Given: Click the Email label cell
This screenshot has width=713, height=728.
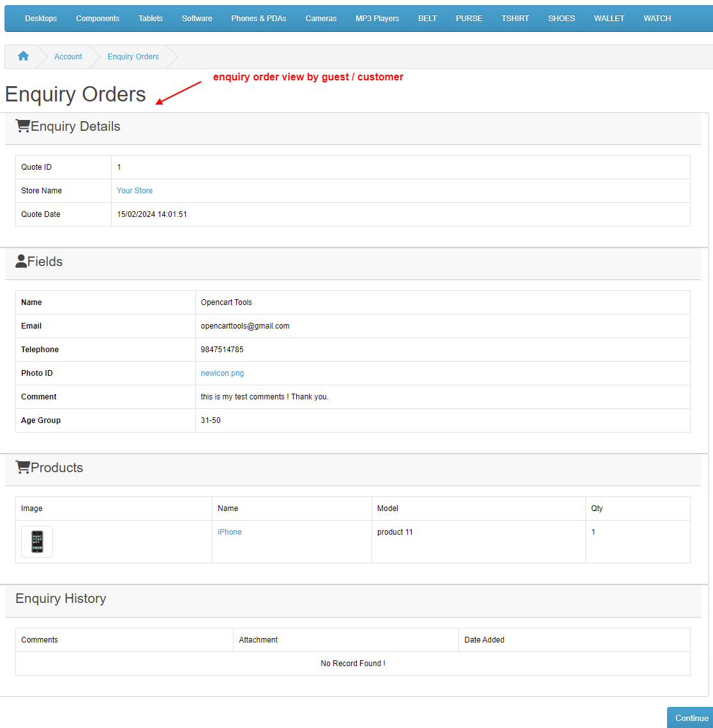Looking at the screenshot, I should (105, 326).
